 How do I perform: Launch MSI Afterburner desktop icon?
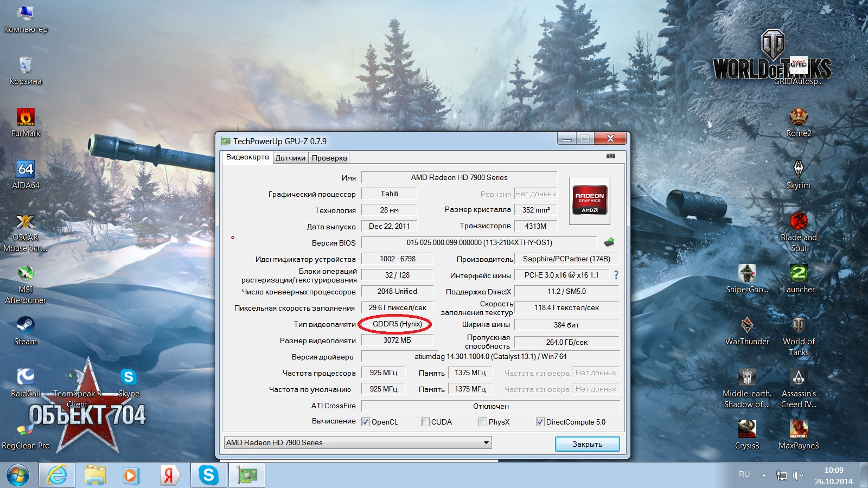tap(25, 284)
